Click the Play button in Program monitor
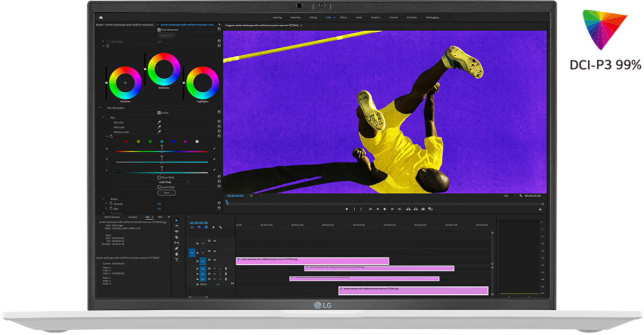This screenshot has width=644, height=335. [x=384, y=209]
